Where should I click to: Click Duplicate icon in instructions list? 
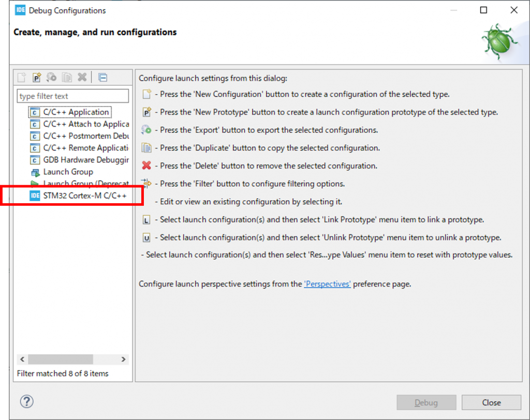point(146,147)
